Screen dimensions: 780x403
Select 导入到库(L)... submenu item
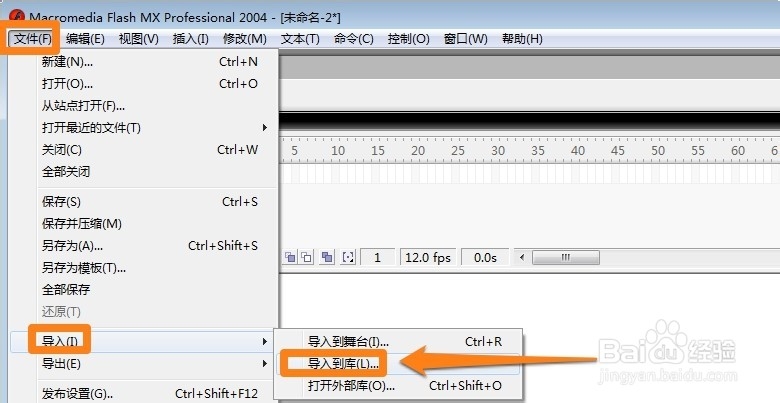(398, 364)
